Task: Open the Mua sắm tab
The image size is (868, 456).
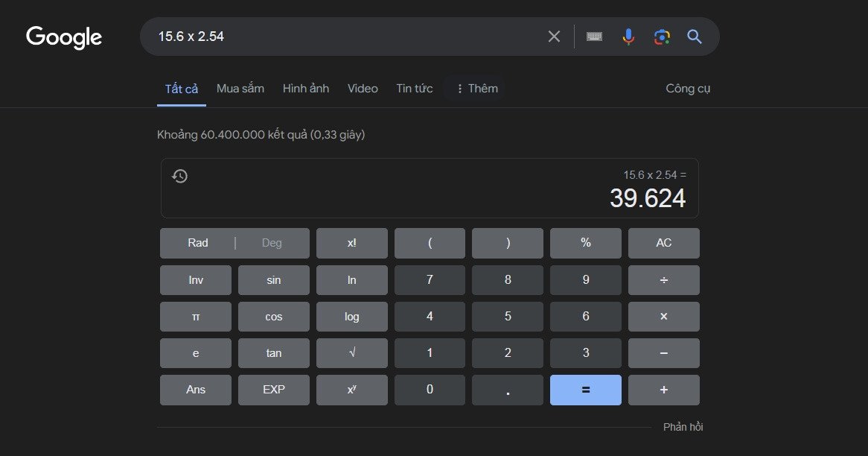Action: [240, 89]
